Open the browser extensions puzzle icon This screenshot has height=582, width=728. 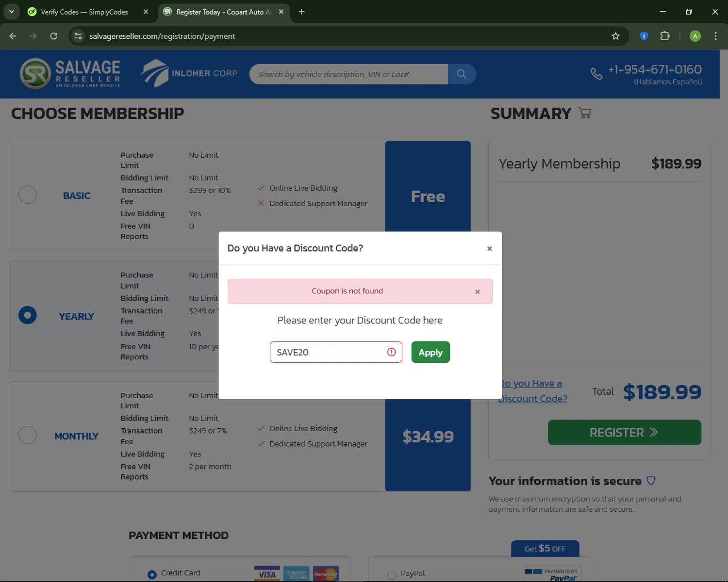click(x=665, y=36)
